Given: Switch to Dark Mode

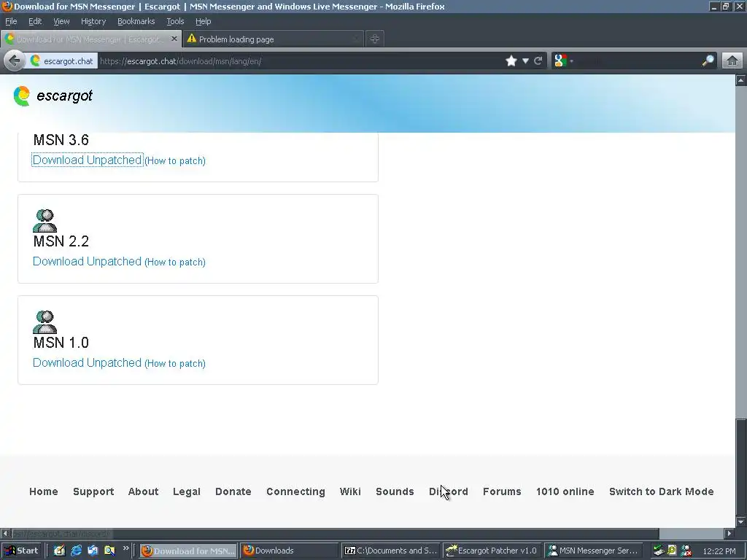Looking at the screenshot, I should point(661,491).
